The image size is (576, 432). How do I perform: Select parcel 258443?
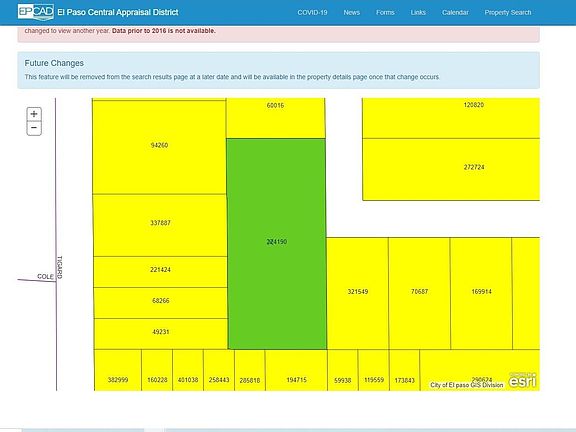tap(219, 370)
